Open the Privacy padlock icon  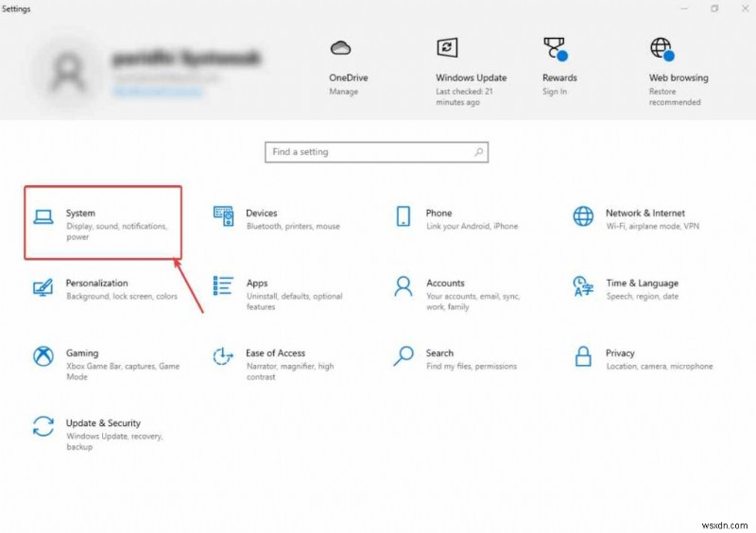point(583,356)
